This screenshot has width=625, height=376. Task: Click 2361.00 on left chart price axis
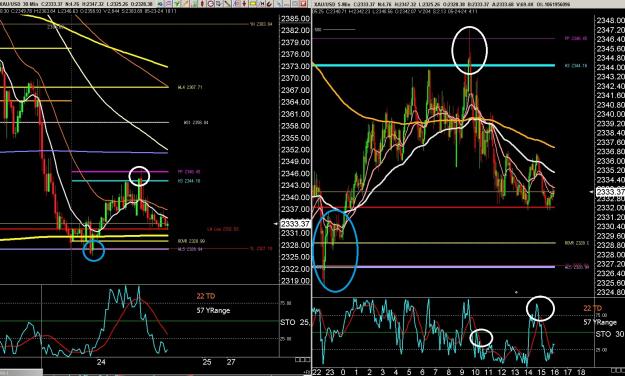click(x=295, y=114)
